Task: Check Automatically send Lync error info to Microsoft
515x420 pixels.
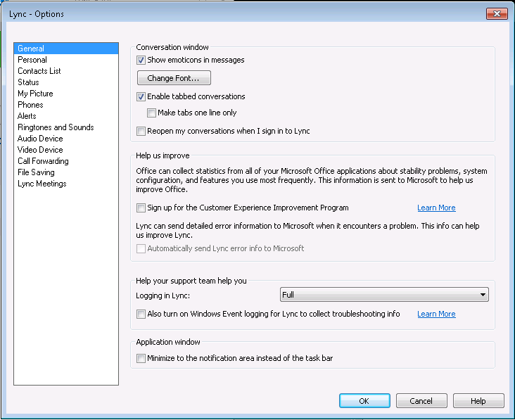Action: coord(141,248)
